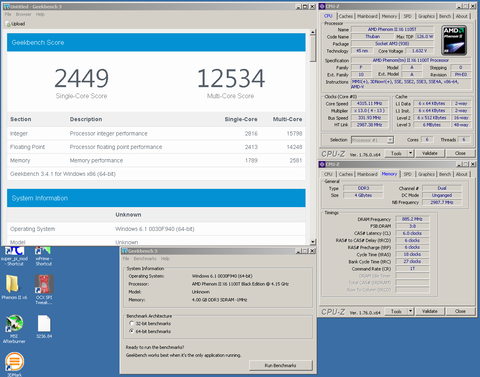This screenshot has height=377, width=480.
Task: Open the Tools dropdown arrow in lower CPU-Z
Action: (411, 311)
